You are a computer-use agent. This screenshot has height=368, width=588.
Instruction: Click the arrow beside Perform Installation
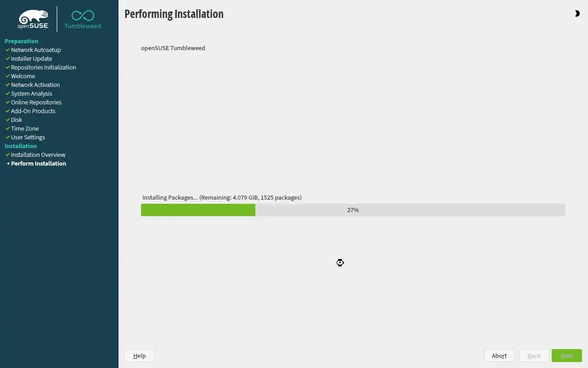(8, 163)
